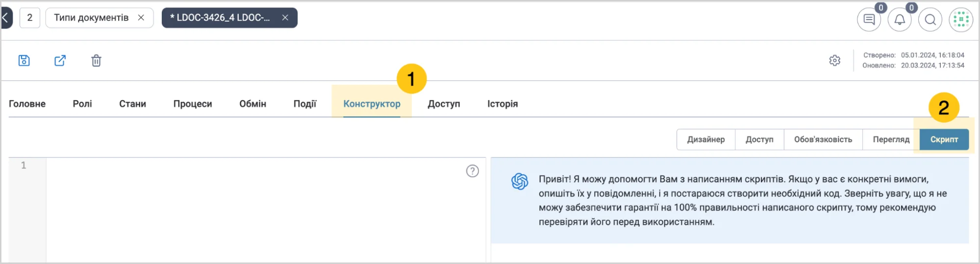Select the Скрипт mode button
980x264 pixels.
944,139
